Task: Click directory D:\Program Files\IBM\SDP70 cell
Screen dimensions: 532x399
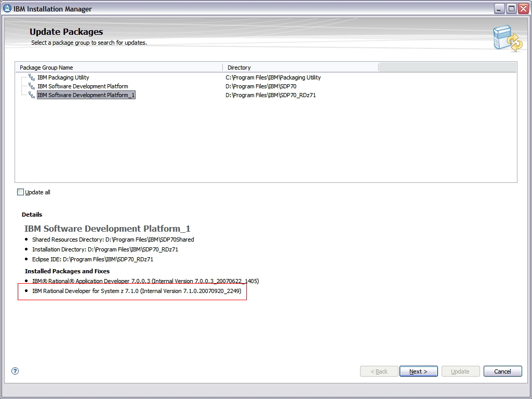Action: point(261,86)
